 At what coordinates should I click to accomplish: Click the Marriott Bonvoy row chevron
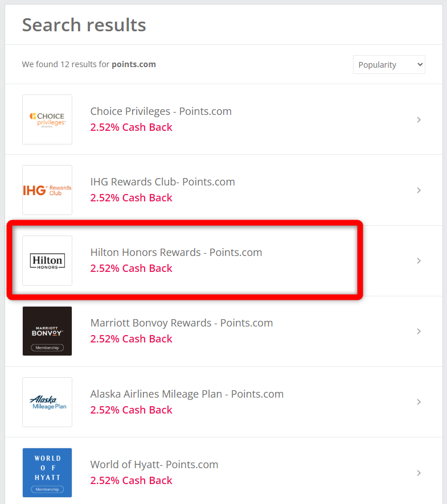[419, 331]
